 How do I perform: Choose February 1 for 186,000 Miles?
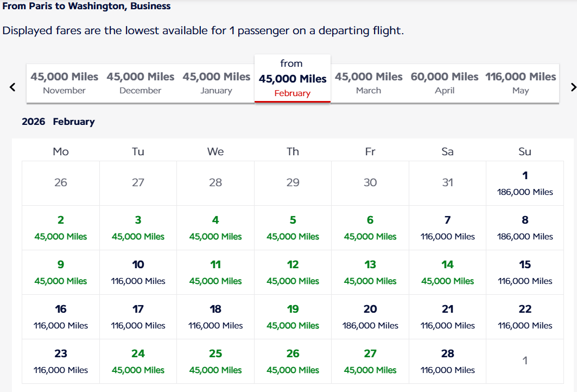525,184
